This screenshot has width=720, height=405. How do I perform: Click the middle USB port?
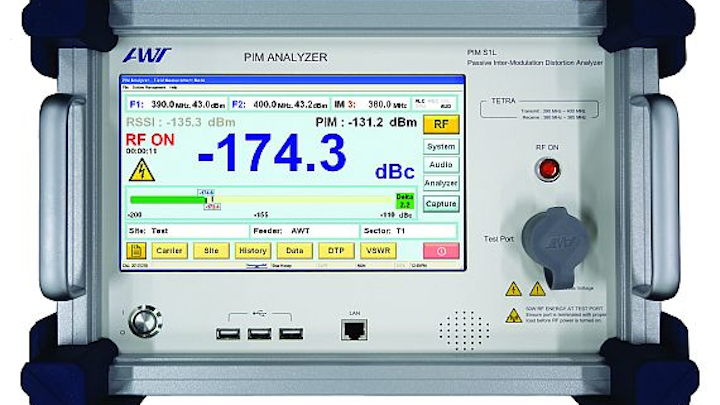259,333
